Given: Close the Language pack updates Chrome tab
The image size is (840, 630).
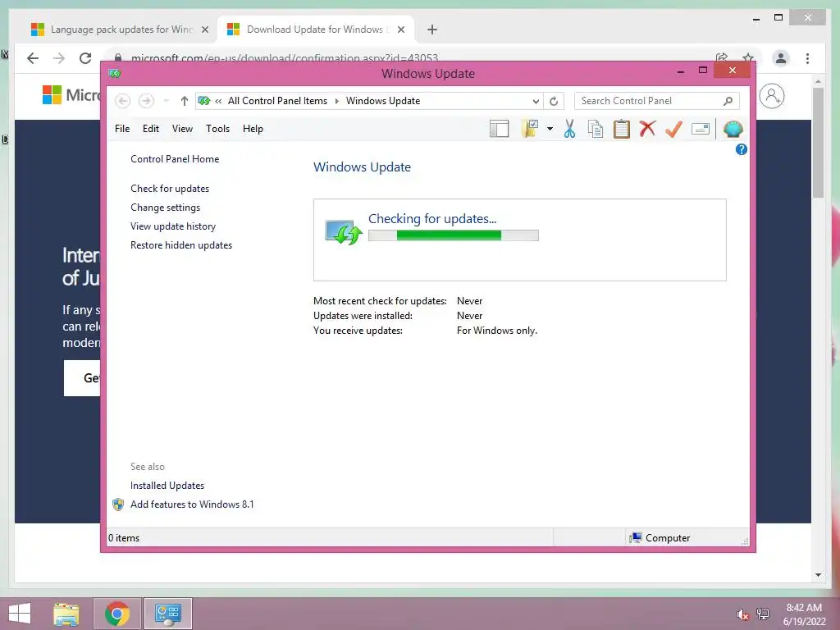Looking at the screenshot, I should pos(204,30).
